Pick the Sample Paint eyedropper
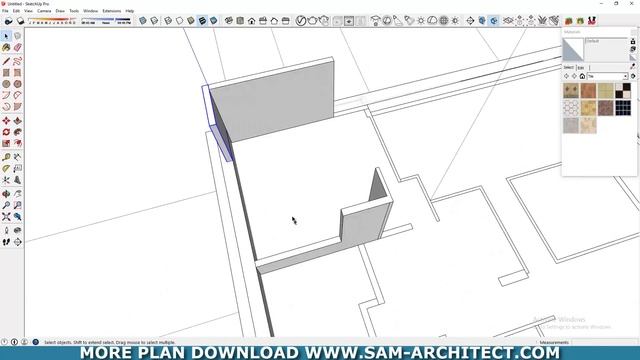The height and width of the screenshot is (360, 640). [x=633, y=66]
